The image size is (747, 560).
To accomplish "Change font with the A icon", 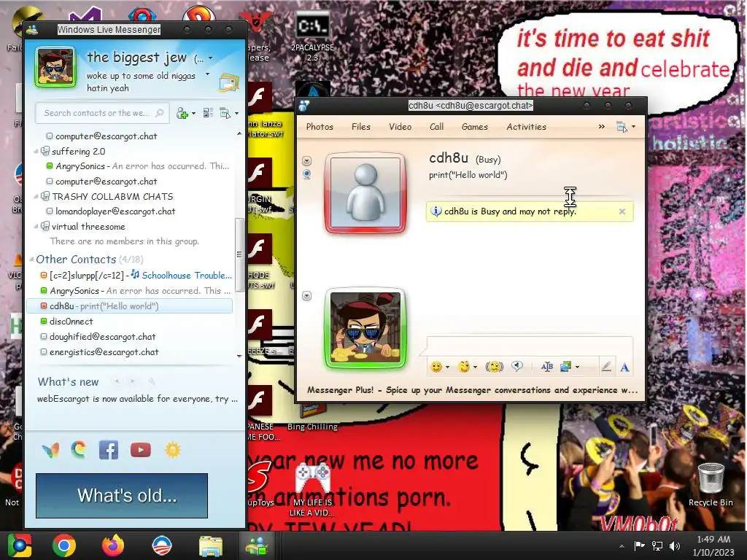I will coord(624,367).
